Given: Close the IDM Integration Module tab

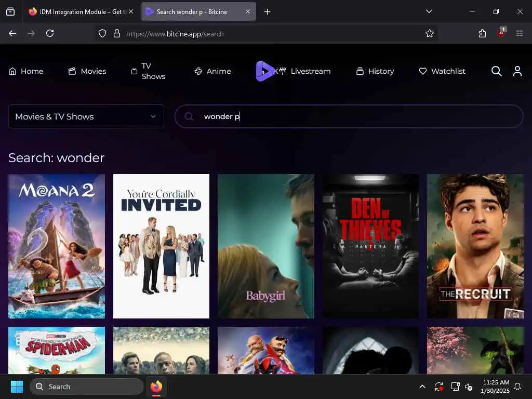Looking at the screenshot, I should tap(131, 11).
